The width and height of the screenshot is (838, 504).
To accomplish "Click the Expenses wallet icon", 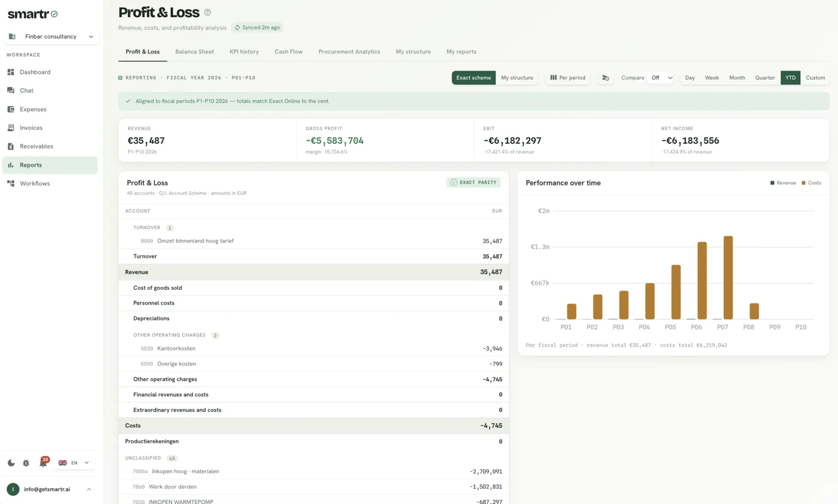I will point(10,109).
